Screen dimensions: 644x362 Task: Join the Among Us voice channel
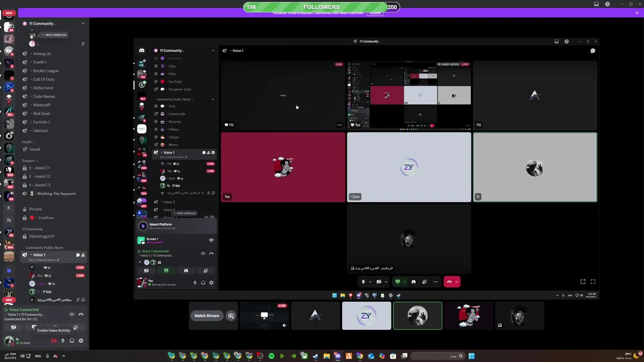(x=42, y=54)
